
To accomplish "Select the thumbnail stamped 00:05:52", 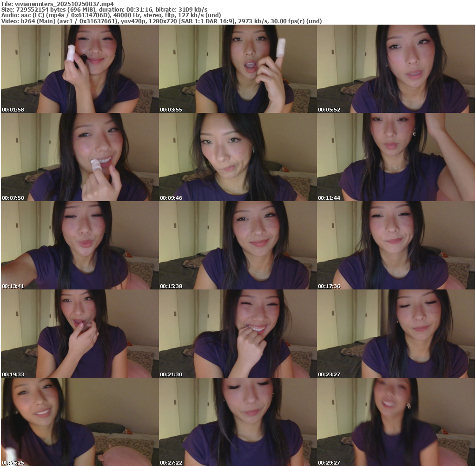I will pos(396,69).
